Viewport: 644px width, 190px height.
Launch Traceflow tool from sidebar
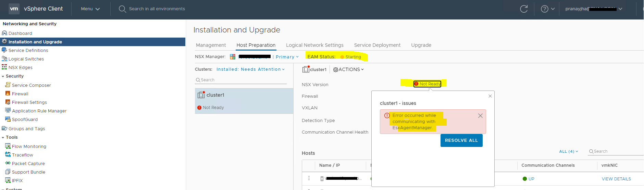tap(22, 155)
